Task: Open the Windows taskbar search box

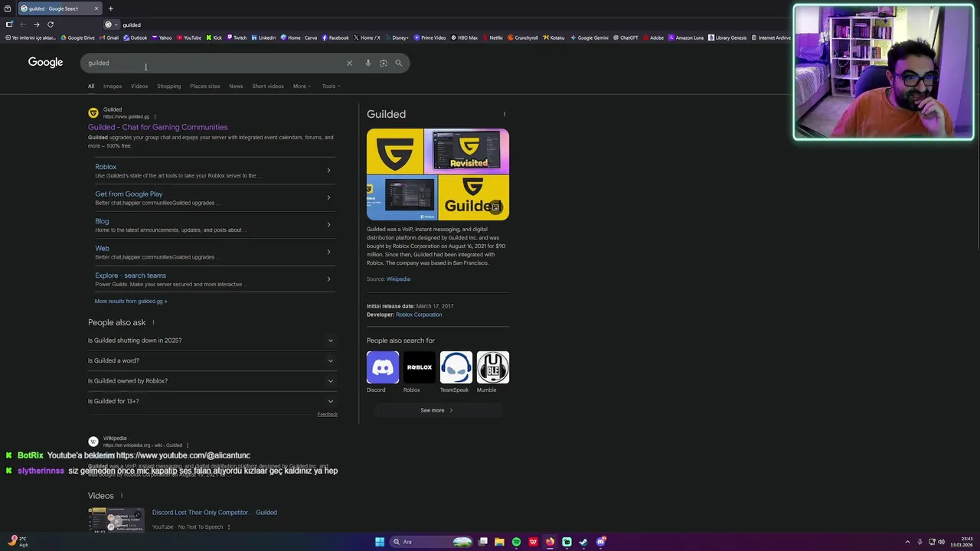Action: pos(431,542)
